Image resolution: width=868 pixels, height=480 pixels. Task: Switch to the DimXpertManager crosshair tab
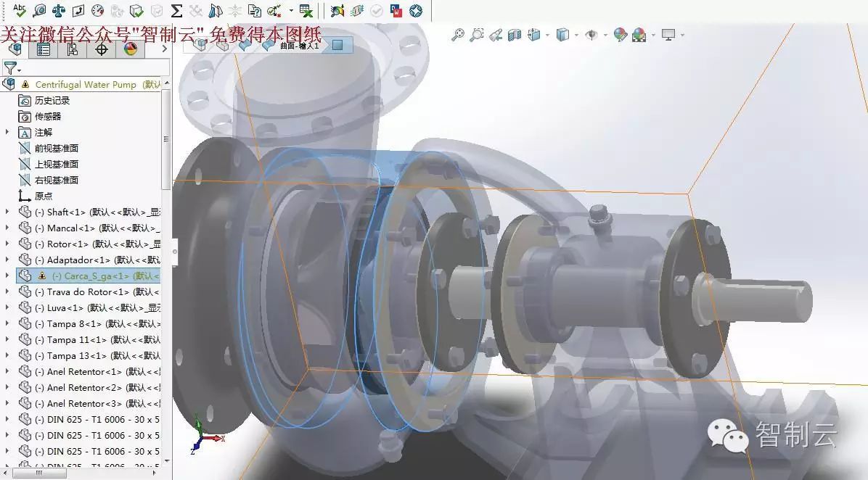coord(102,49)
